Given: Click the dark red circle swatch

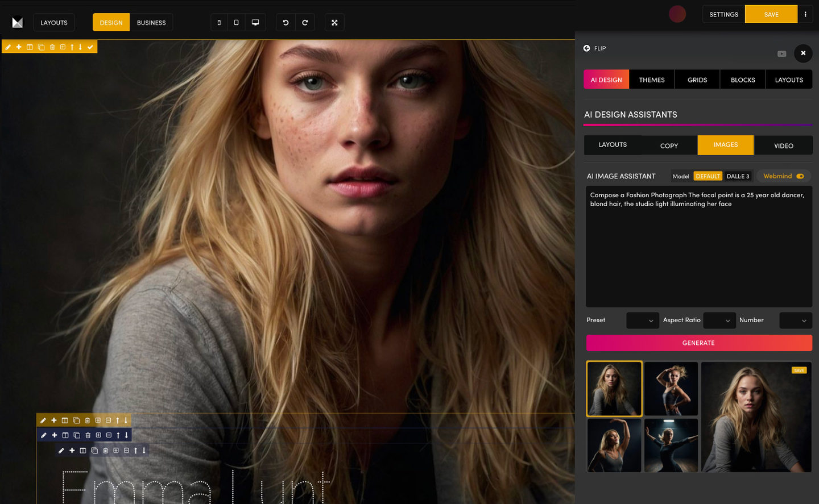Looking at the screenshot, I should point(677,14).
